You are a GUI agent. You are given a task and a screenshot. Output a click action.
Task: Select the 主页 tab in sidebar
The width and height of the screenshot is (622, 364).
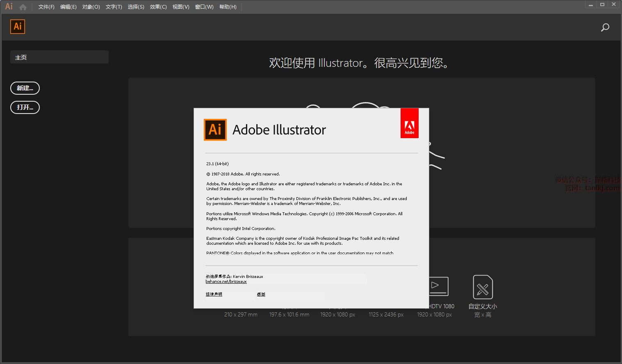(59, 57)
